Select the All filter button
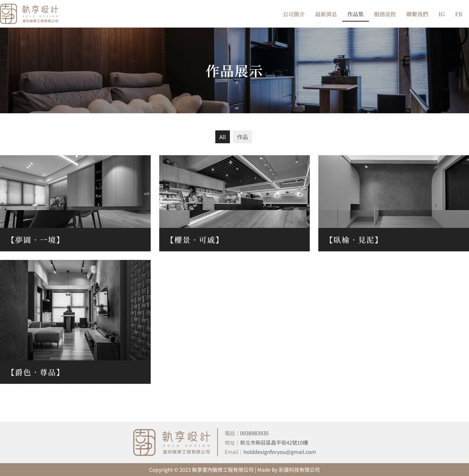 [x=222, y=137]
